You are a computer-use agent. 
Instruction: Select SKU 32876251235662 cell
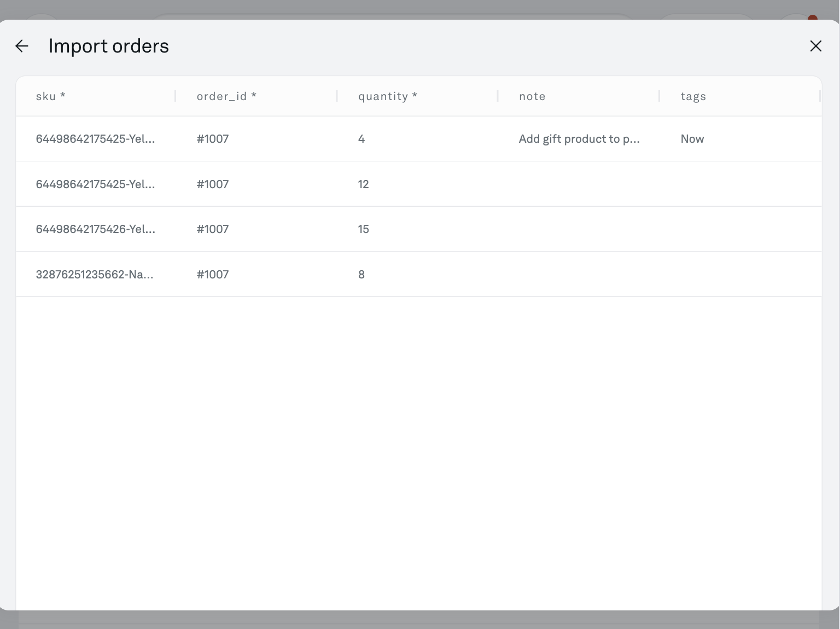[x=95, y=275]
